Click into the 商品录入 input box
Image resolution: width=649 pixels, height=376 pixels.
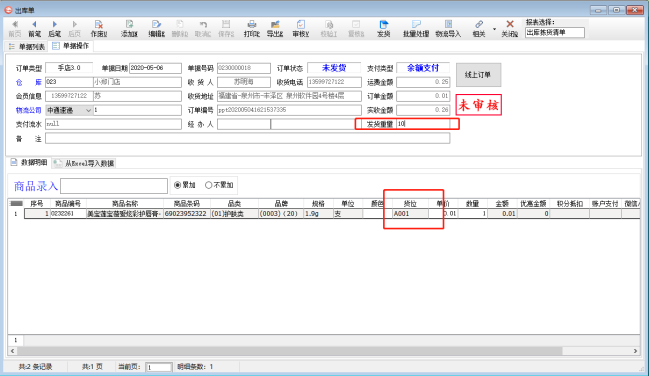click(114, 186)
